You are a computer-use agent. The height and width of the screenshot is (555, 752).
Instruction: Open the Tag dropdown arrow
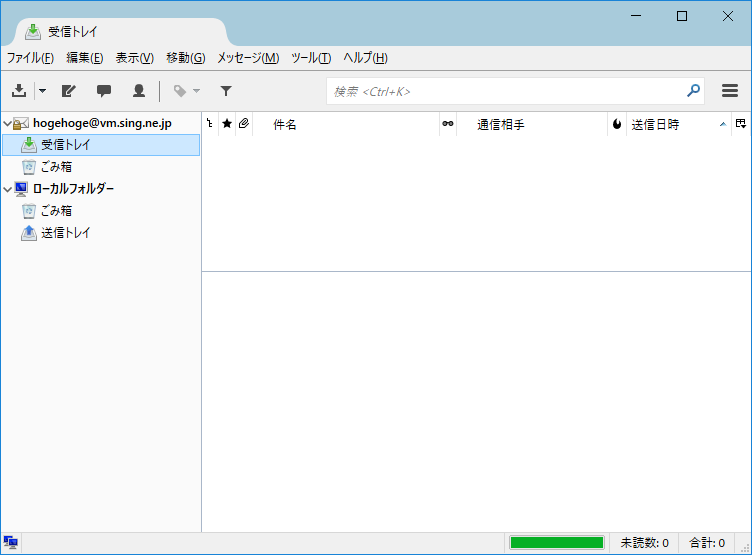(196, 91)
